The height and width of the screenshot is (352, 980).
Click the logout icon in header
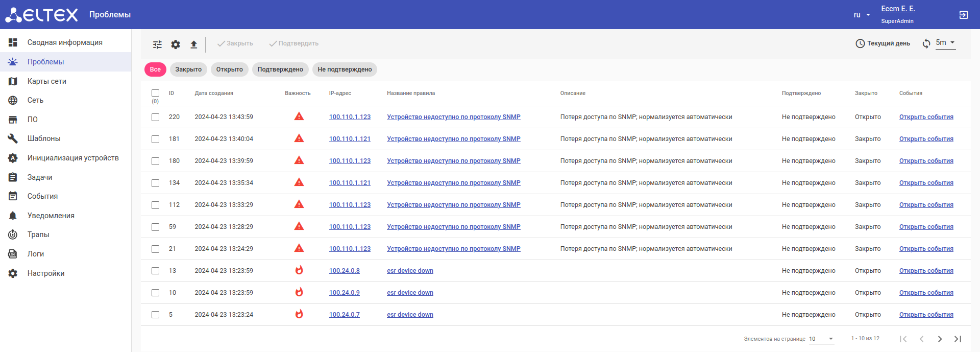click(963, 15)
